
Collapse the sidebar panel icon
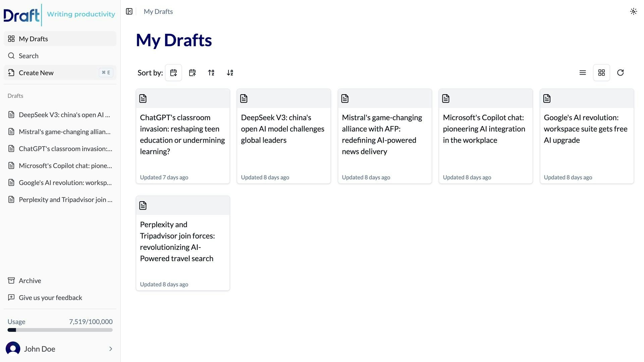[129, 11]
